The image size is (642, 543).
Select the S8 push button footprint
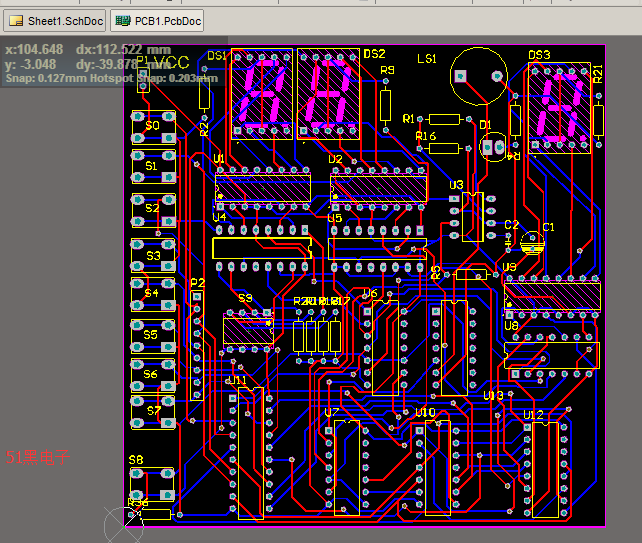pyautogui.click(x=152, y=484)
